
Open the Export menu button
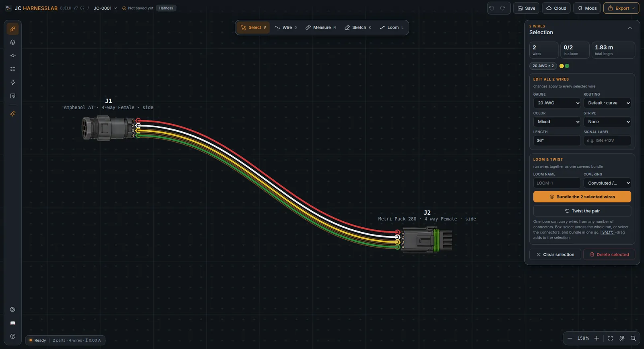pyautogui.click(x=621, y=8)
